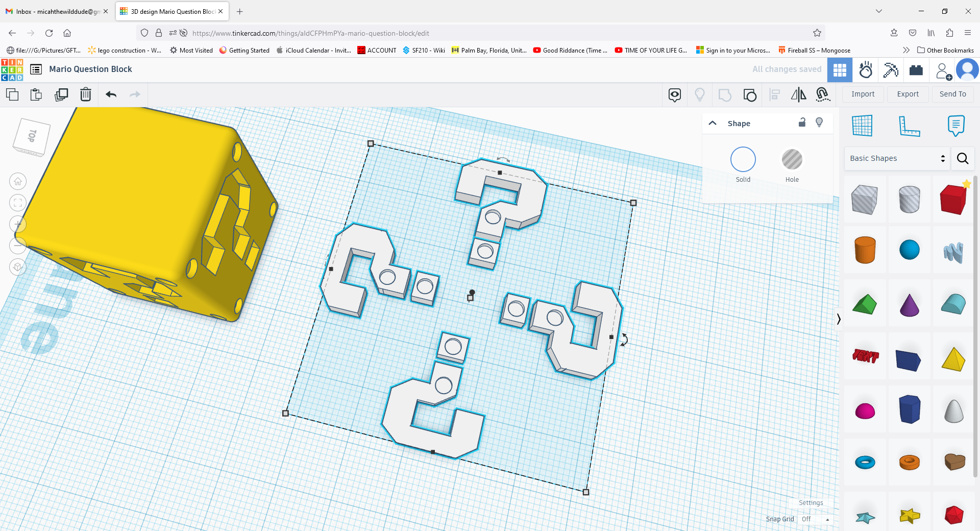Open the SF210 - Wiki bookmark

pos(424,50)
